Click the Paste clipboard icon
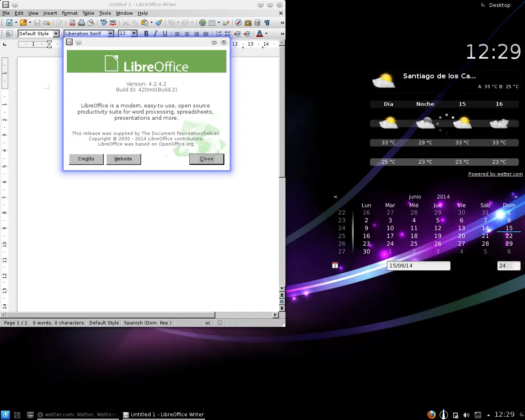Viewport: 525px width, 420px height. click(144, 23)
